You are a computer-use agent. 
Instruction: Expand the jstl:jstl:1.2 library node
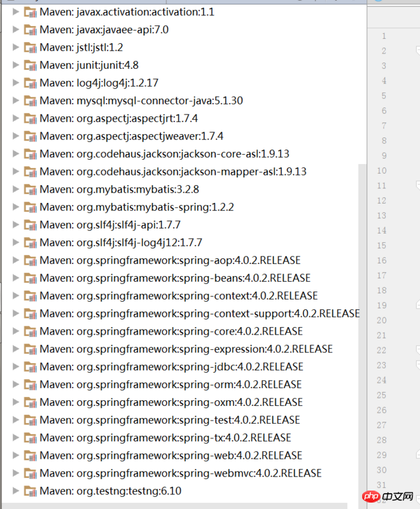[15, 47]
